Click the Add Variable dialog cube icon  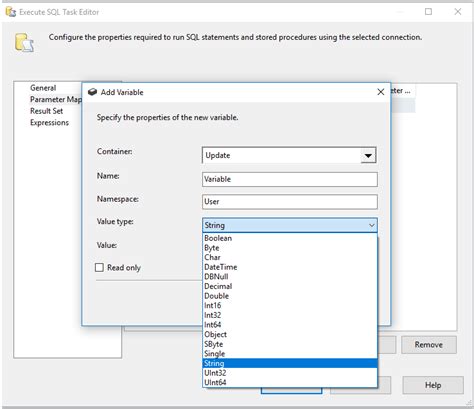92,92
